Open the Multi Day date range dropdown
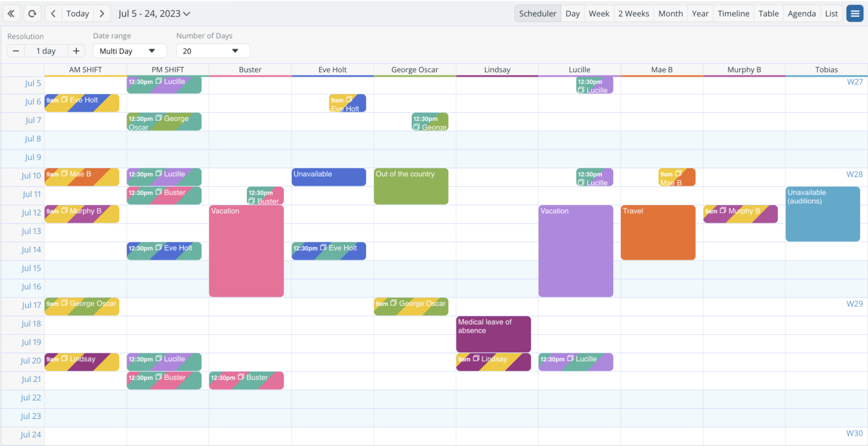 click(x=129, y=50)
